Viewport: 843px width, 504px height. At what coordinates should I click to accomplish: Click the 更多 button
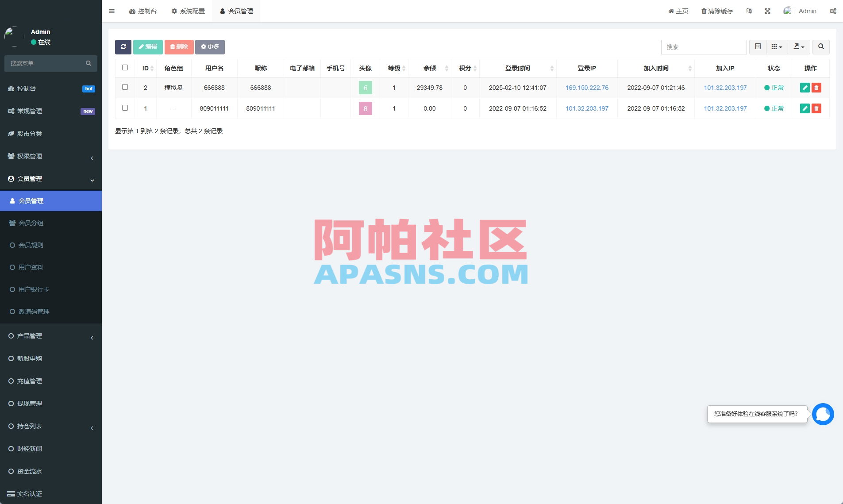[x=209, y=47]
